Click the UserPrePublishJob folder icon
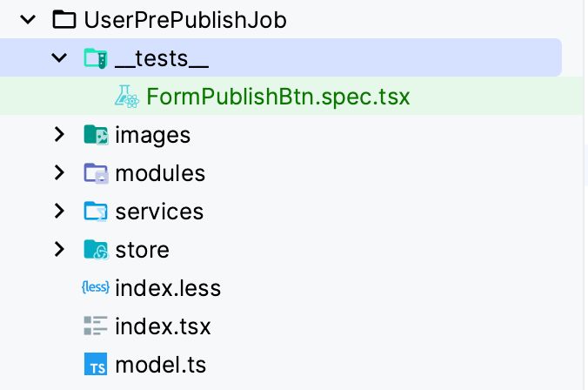The width and height of the screenshot is (588, 390). click(x=64, y=19)
